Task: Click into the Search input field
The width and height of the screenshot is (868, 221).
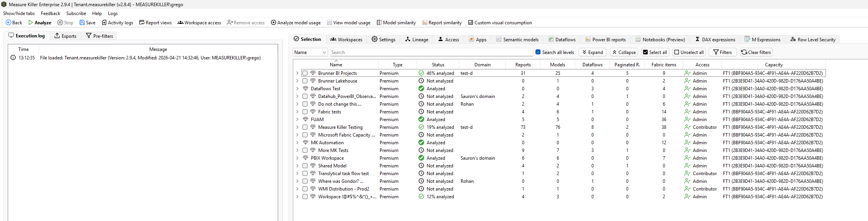Action: tap(431, 52)
